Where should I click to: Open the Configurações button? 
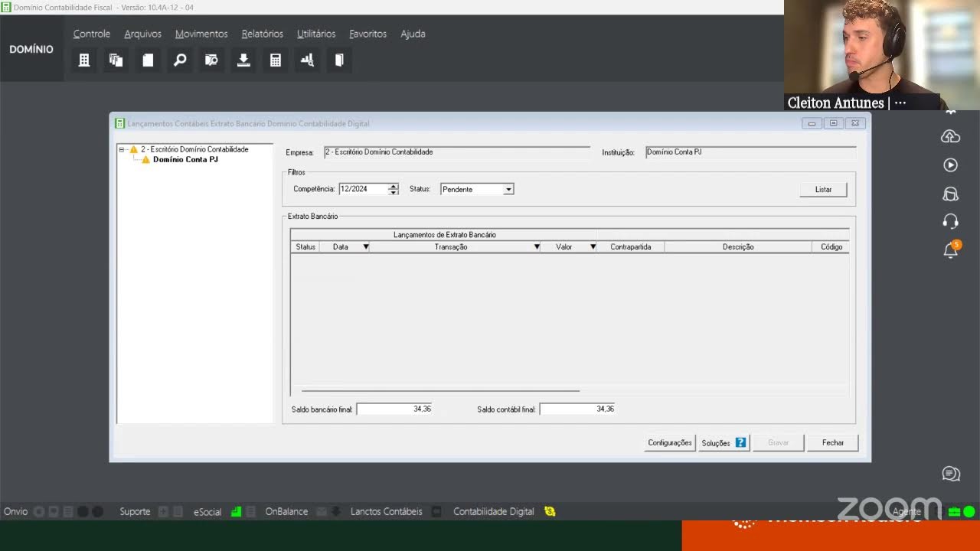click(670, 442)
